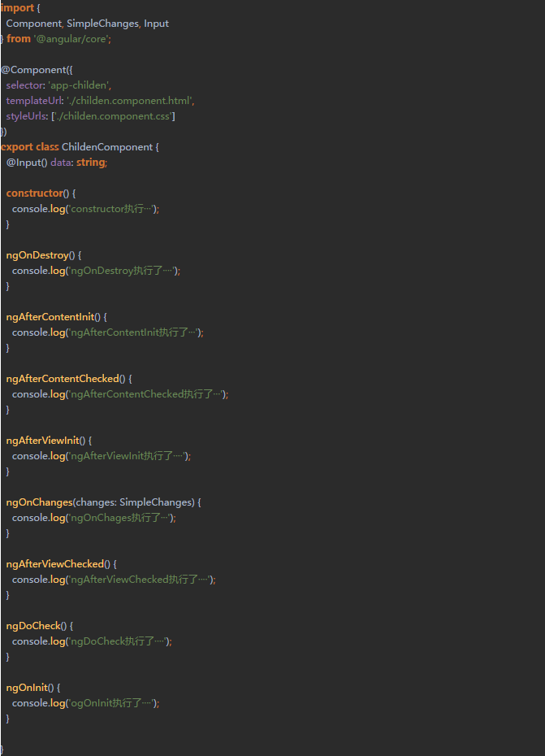
Task: Click the 'constructor执行···' log string
Action: click(x=112, y=209)
